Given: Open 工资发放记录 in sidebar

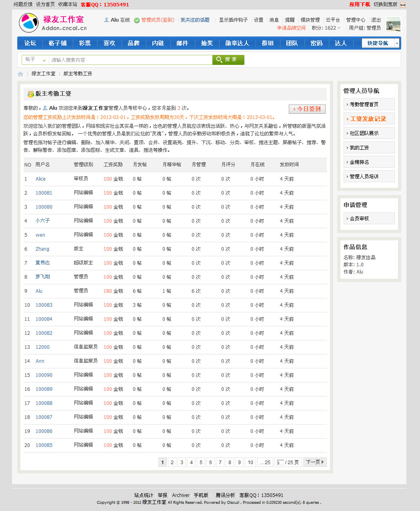Looking at the screenshot, I should pos(369,119).
